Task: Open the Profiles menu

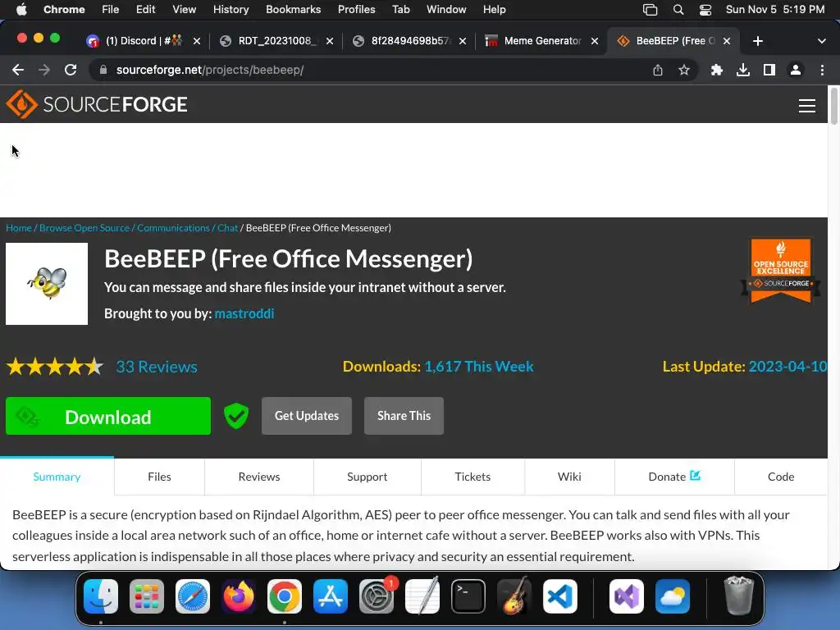Action: [356, 10]
